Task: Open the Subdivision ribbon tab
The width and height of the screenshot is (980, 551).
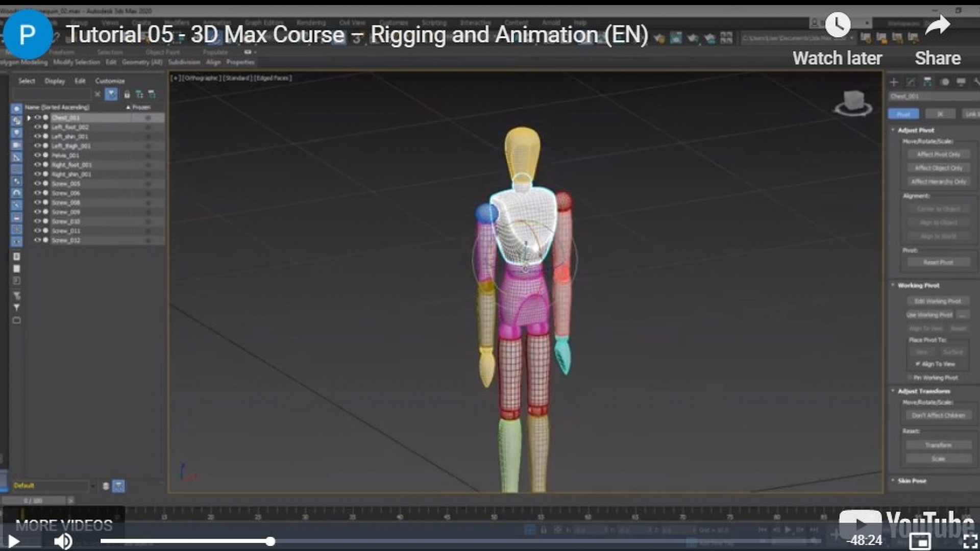Action: 184,62
